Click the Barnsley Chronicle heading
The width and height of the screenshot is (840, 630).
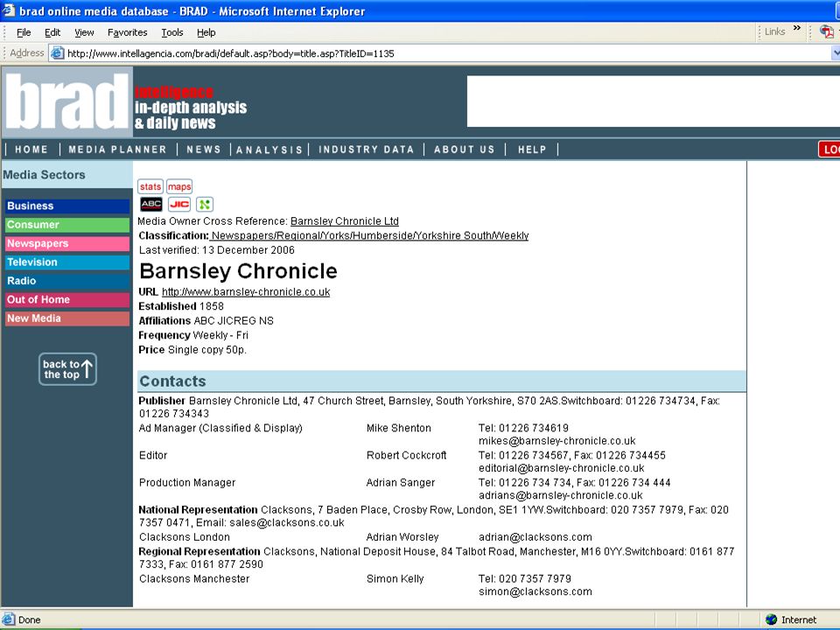pyautogui.click(x=238, y=271)
